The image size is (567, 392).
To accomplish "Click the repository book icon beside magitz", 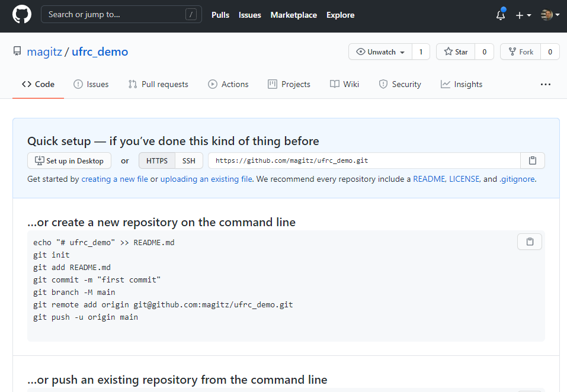I will click(17, 52).
